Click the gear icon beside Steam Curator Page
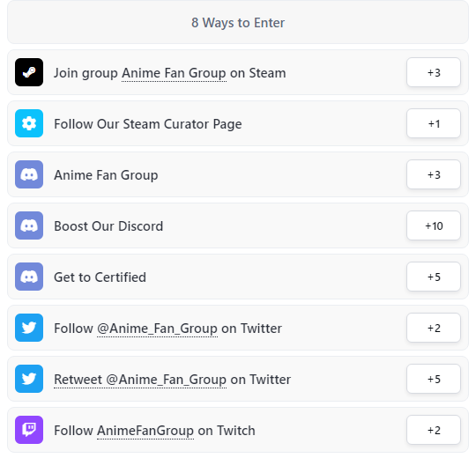This screenshot has width=476, height=458. tap(29, 123)
